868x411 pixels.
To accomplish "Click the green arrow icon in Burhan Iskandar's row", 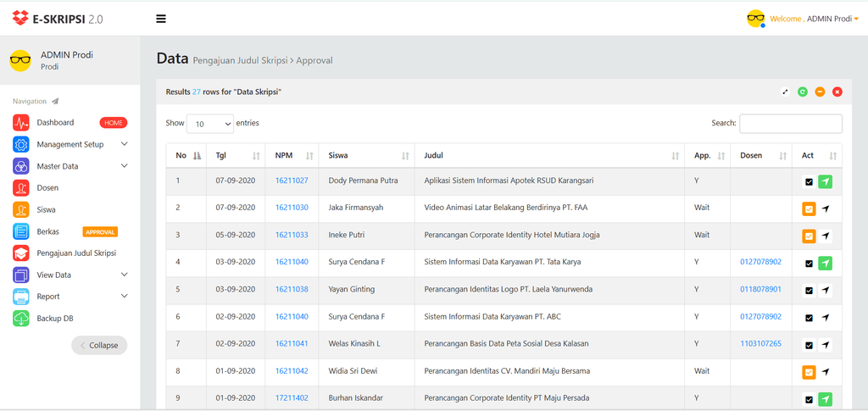I will point(826,399).
